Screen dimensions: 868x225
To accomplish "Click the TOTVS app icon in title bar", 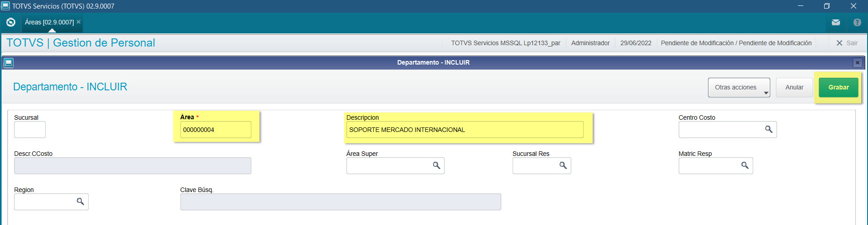I will click(x=5, y=6).
